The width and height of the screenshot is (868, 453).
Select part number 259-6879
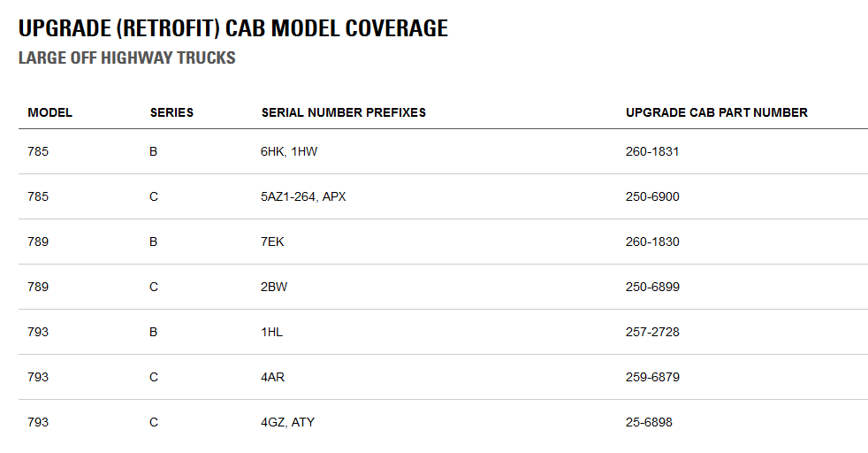tap(652, 377)
